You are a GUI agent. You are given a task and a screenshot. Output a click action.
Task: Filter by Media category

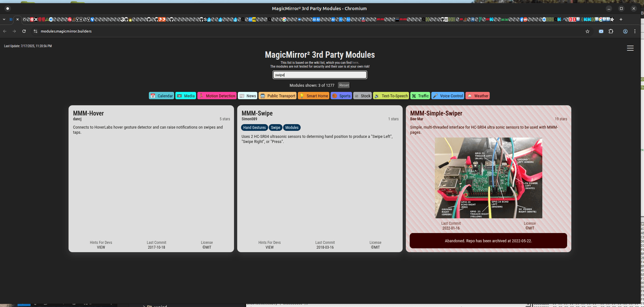tap(185, 96)
